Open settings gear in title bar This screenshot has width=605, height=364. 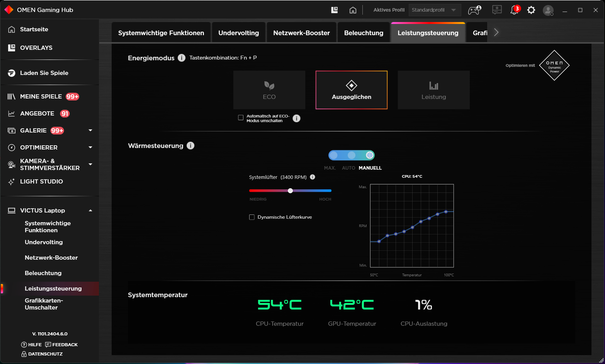click(531, 10)
